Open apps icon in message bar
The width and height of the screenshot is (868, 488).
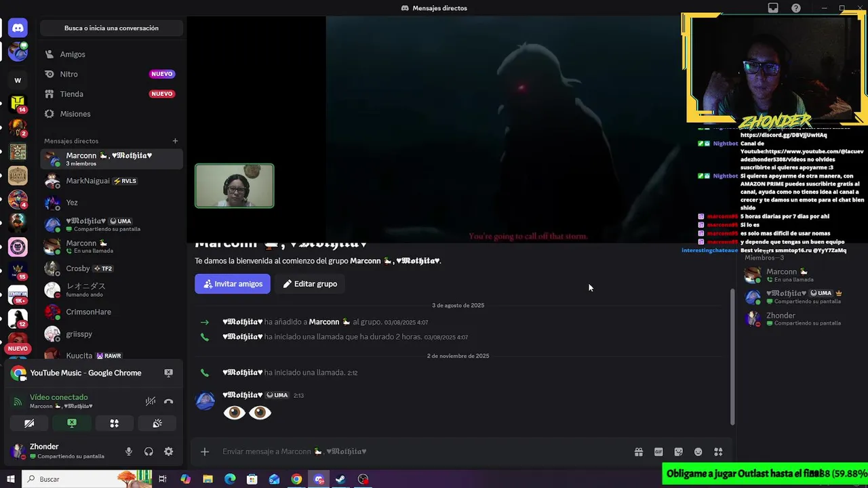[x=718, y=451]
